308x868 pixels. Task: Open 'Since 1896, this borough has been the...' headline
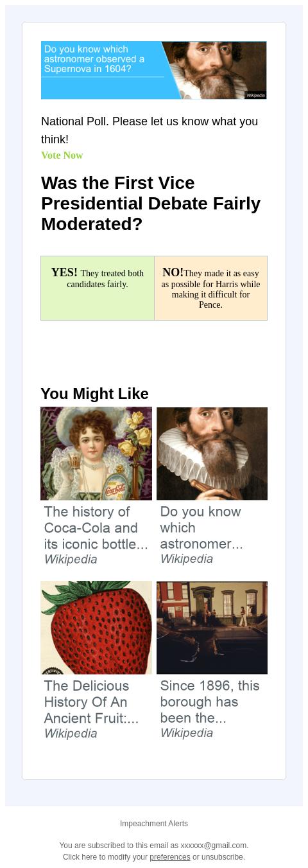click(210, 702)
